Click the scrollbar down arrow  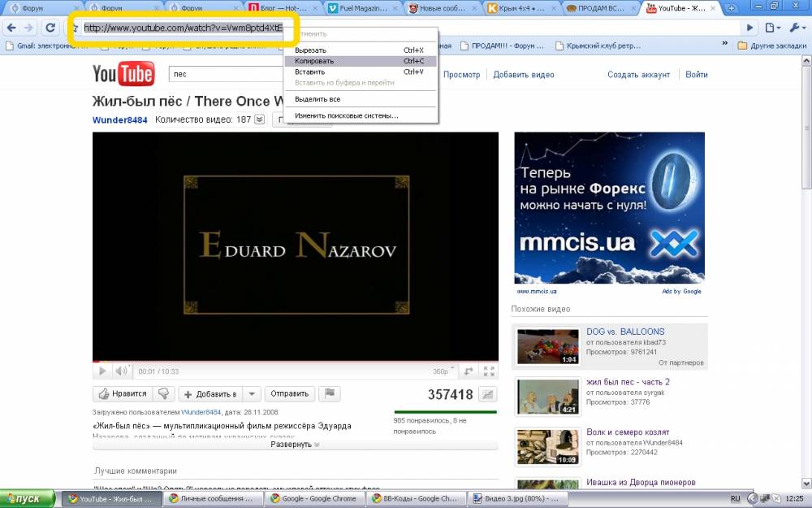tap(806, 483)
